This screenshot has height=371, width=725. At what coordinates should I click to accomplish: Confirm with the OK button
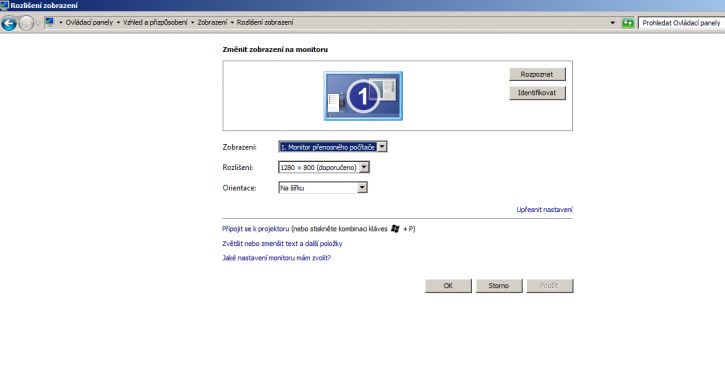[x=449, y=286]
